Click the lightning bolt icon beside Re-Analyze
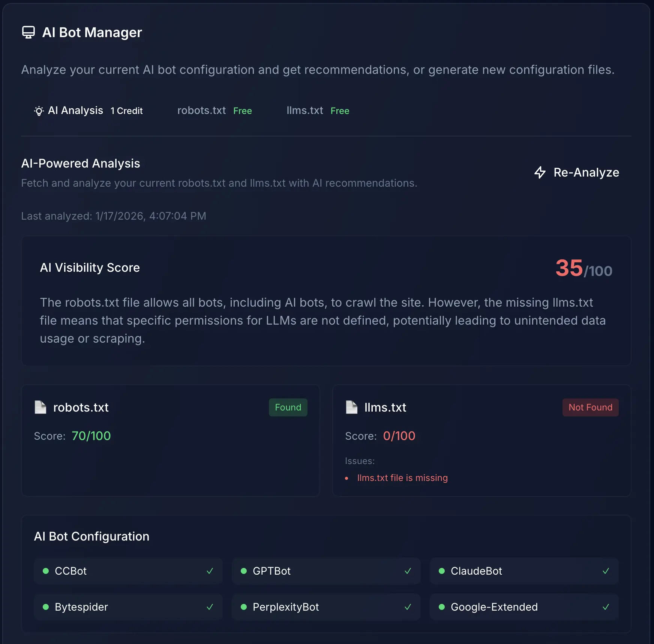 pyautogui.click(x=540, y=172)
